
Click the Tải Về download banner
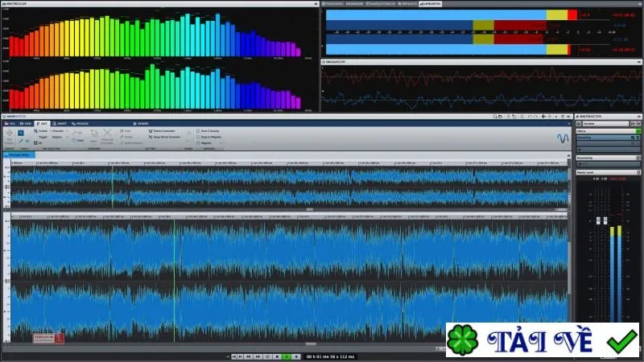(x=543, y=340)
